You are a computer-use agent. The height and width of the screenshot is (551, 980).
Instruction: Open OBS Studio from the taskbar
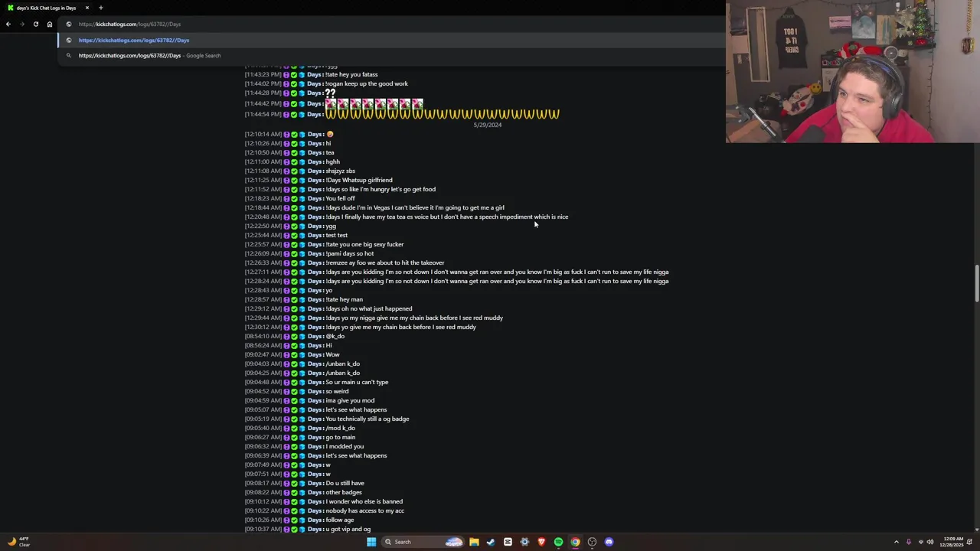click(592, 542)
